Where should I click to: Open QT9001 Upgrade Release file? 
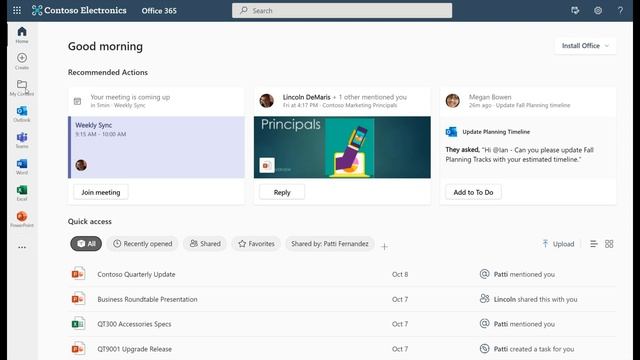coord(134,349)
